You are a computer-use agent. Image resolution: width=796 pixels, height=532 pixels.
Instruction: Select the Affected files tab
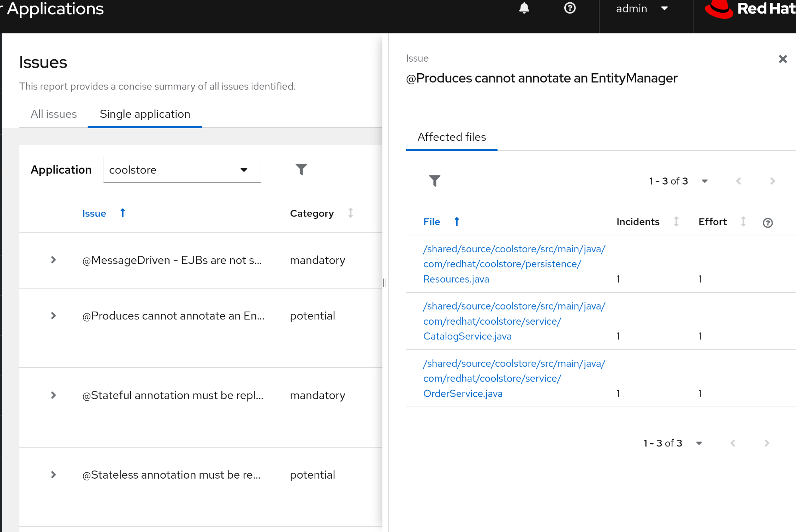452,137
